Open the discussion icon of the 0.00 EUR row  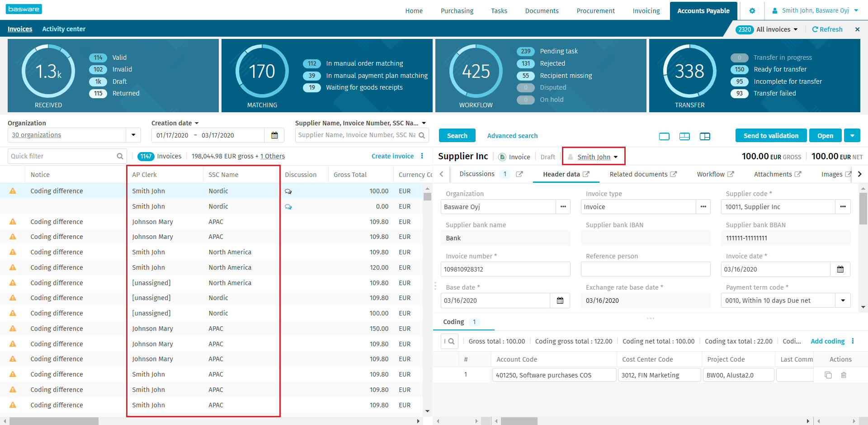[x=288, y=207]
